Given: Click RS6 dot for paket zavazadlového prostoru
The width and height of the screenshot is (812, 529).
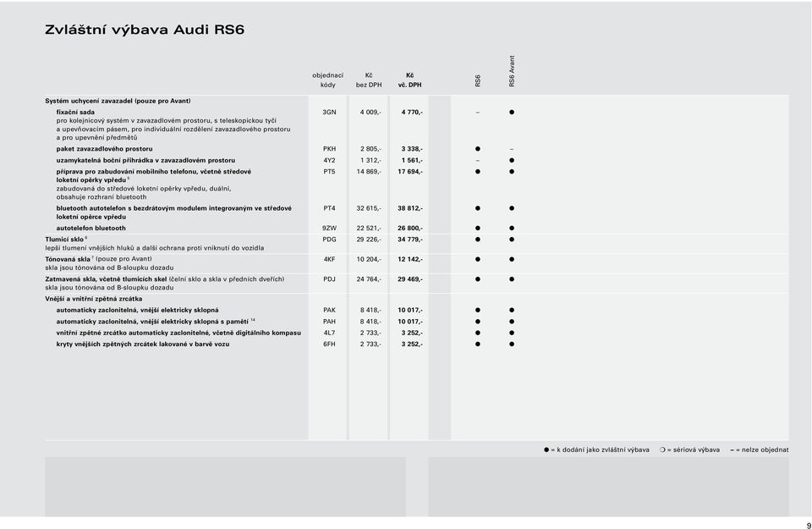Looking at the screenshot, I should (x=477, y=149).
